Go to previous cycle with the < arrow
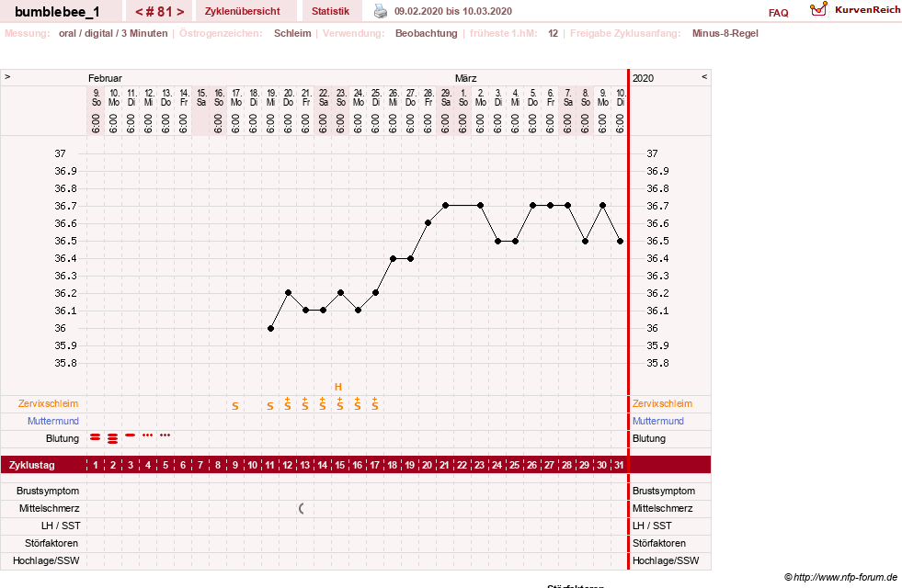Viewport: 902px width, 588px height. [139, 12]
